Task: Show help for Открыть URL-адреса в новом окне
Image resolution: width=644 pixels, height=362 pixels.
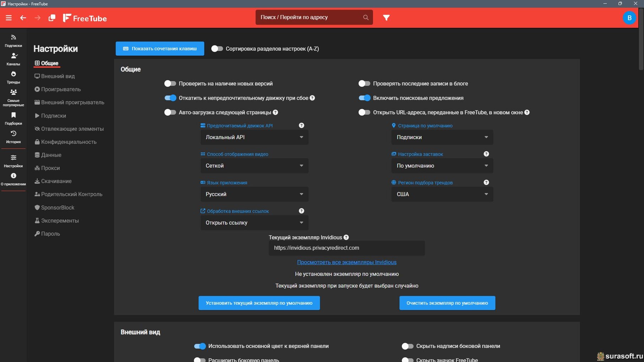Action: 527,113
